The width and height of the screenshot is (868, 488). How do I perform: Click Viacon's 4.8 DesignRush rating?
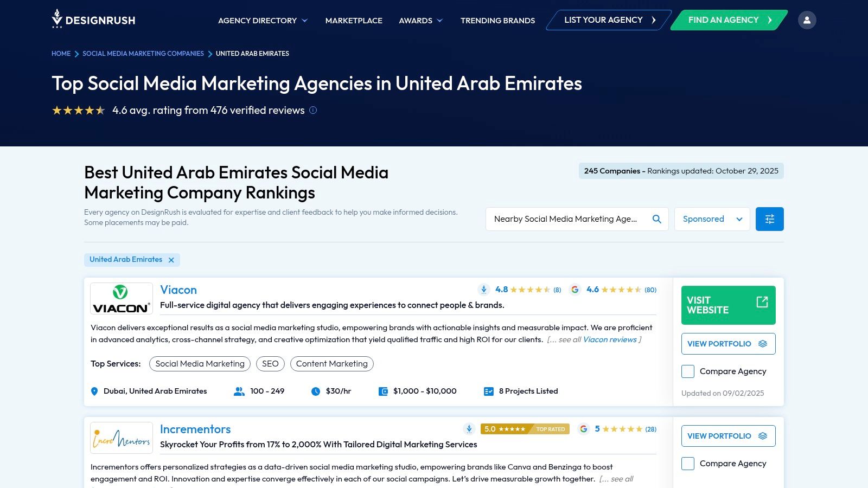502,290
